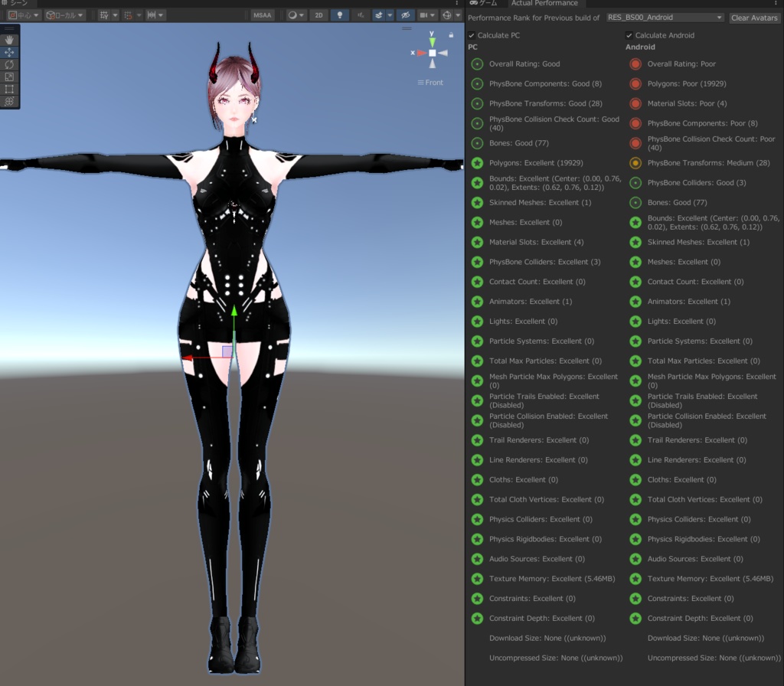
Task: Click the lock icon beside the orientation gizmo
Action: click(451, 35)
